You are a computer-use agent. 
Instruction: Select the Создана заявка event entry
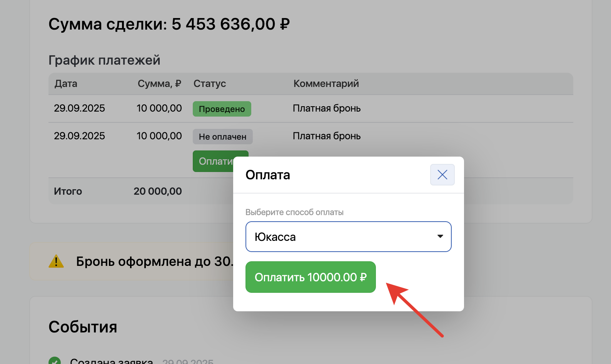pyautogui.click(x=112, y=361)
